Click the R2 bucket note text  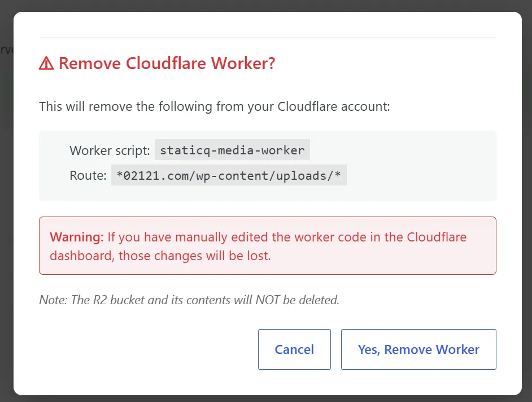pos(189,300)
